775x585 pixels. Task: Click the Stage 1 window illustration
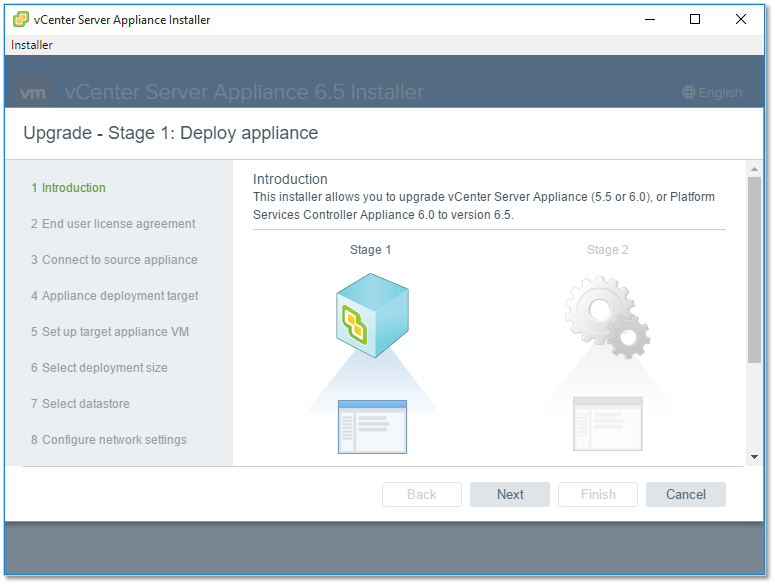point(372,427)
